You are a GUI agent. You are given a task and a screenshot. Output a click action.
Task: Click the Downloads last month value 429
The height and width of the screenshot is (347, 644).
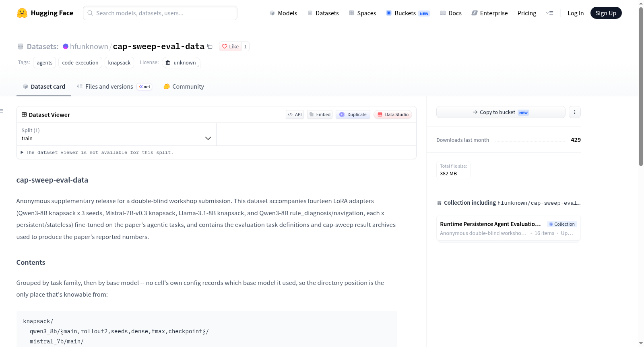(x=576, y=140)
